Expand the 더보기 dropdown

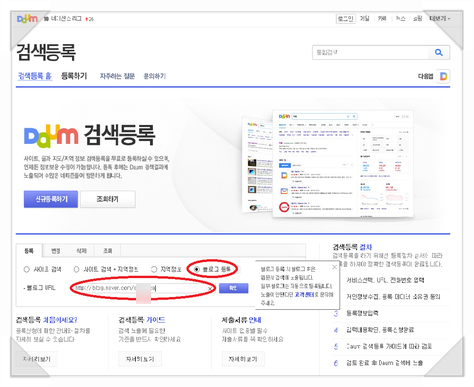click(440, 19)
